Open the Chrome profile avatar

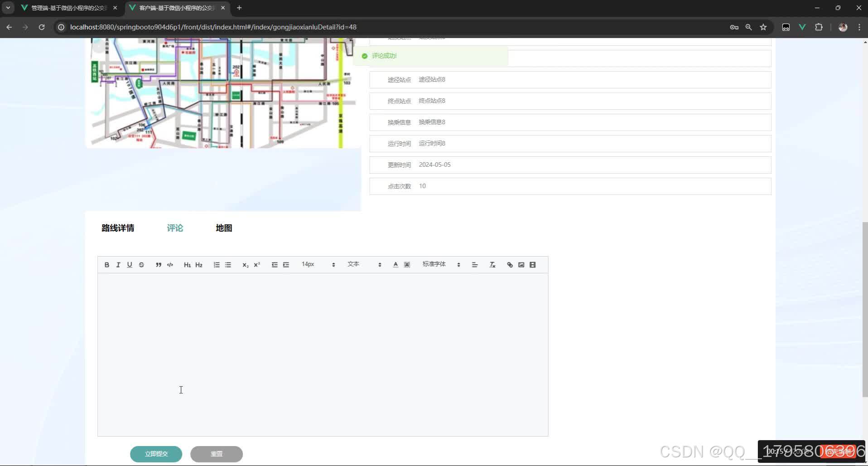point(843,27)
